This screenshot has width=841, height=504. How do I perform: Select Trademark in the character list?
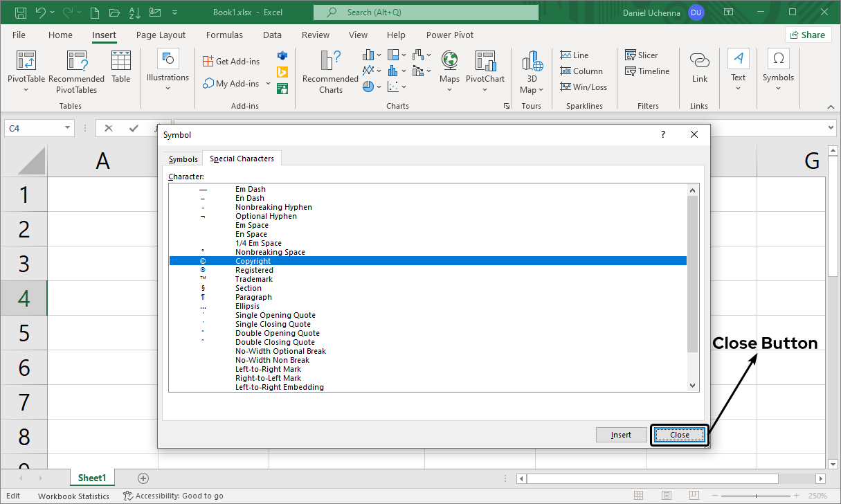pos(253,279)
